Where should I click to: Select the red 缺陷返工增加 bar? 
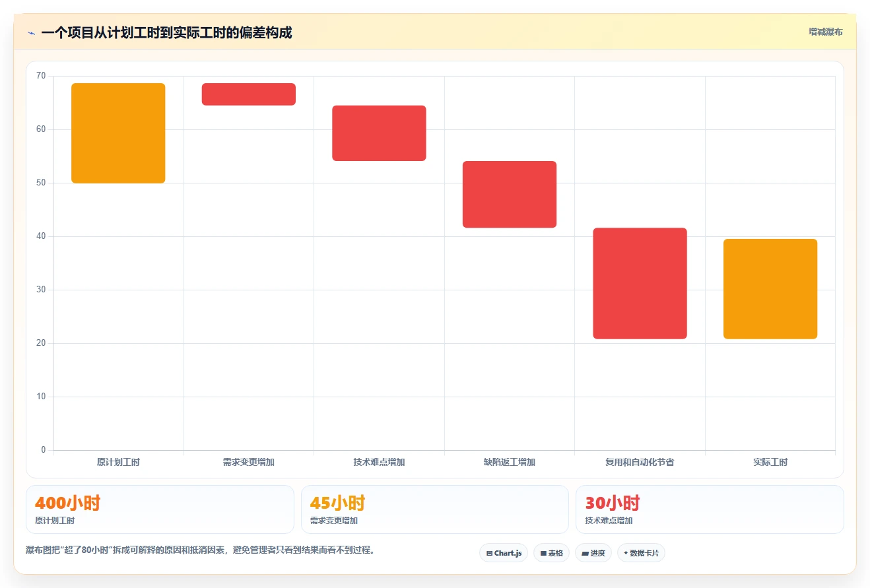pos(510,195)
